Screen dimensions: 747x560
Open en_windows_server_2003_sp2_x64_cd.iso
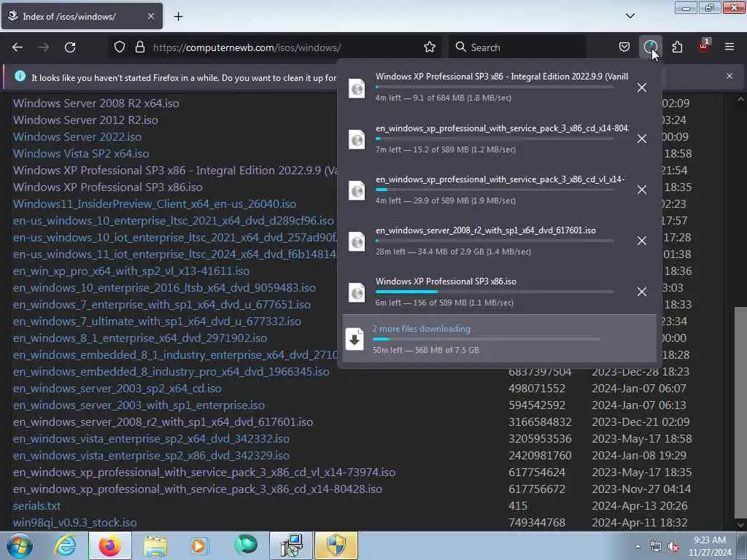pos(117,389)
